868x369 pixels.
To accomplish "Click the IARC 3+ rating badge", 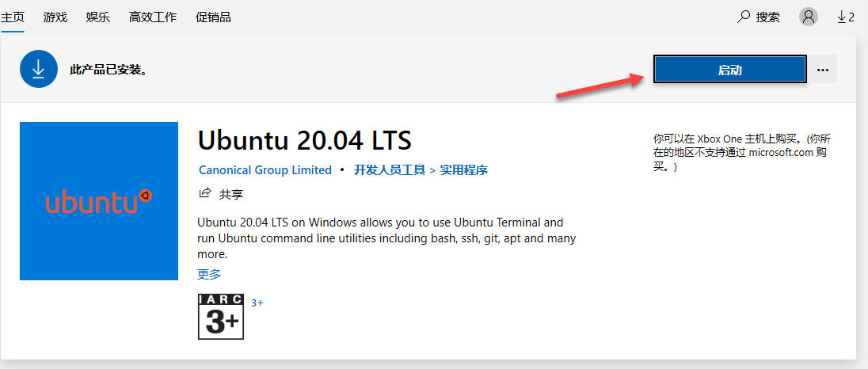I will [x=221, y=317].
